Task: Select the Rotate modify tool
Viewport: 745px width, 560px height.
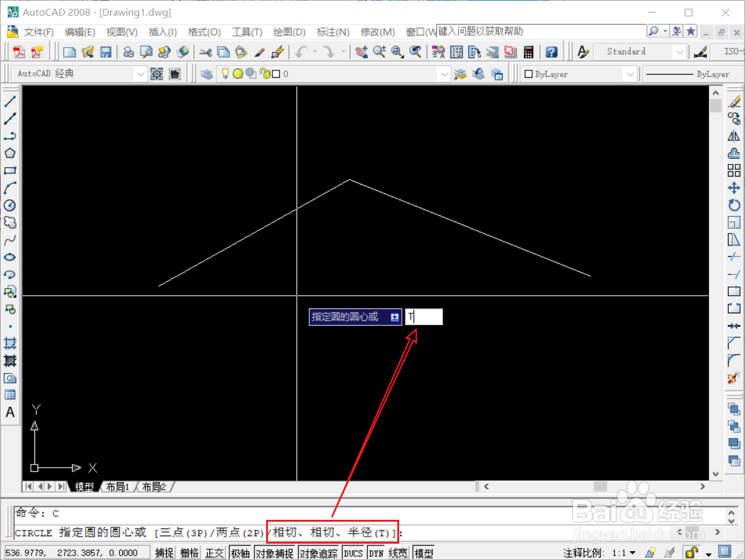Action: (x=734, y=205)
